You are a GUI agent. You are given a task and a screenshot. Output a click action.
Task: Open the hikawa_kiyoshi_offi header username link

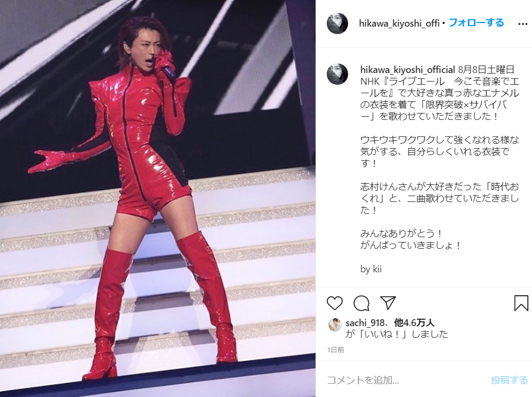[x=399, y=23]
